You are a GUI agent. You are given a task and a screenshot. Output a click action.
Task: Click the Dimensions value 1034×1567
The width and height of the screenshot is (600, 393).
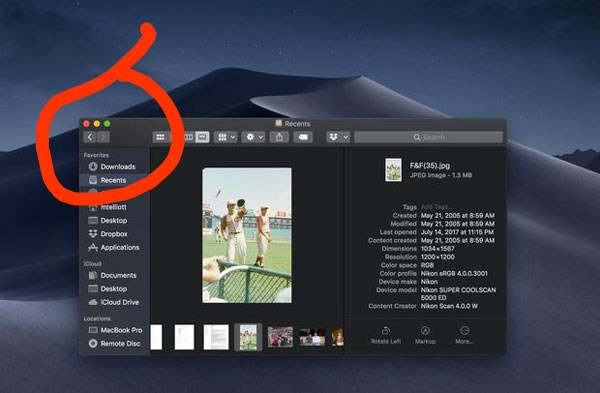pos(438,249)
